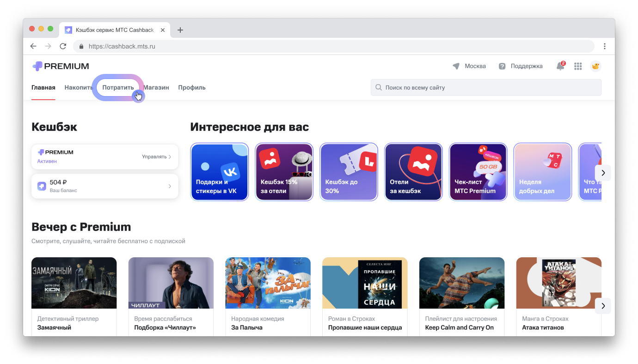Open 'Пропавшие наши сердца' book cover
The image size is (638, 364).
[365, 283]
